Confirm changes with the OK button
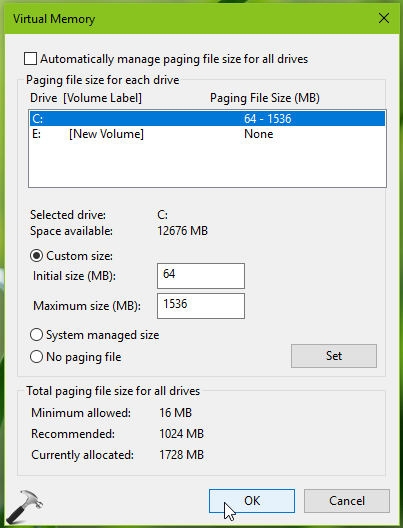The height and width of the screenshot is (528, 403). [252, 501]
